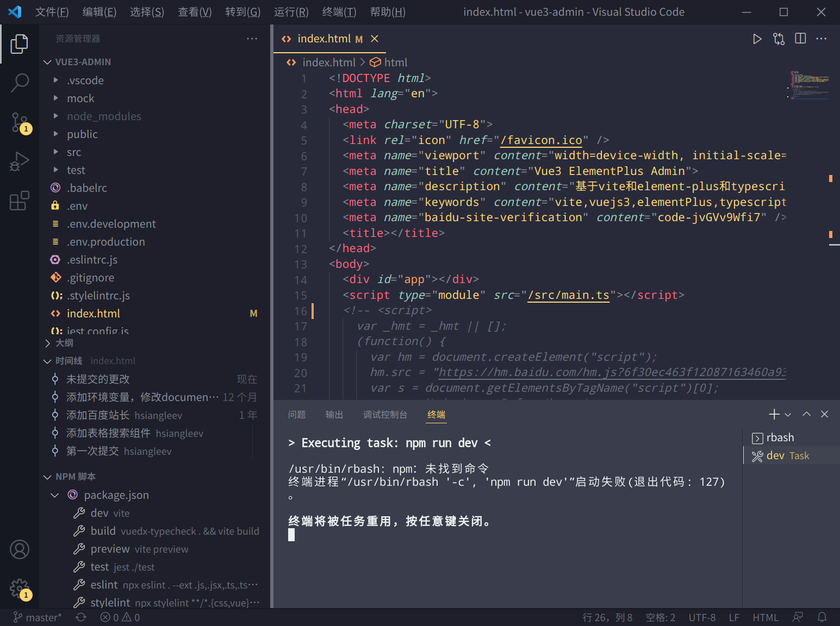Open the 终端(T) menu
The width and height of the screenshot is (840, 626).
339,12
